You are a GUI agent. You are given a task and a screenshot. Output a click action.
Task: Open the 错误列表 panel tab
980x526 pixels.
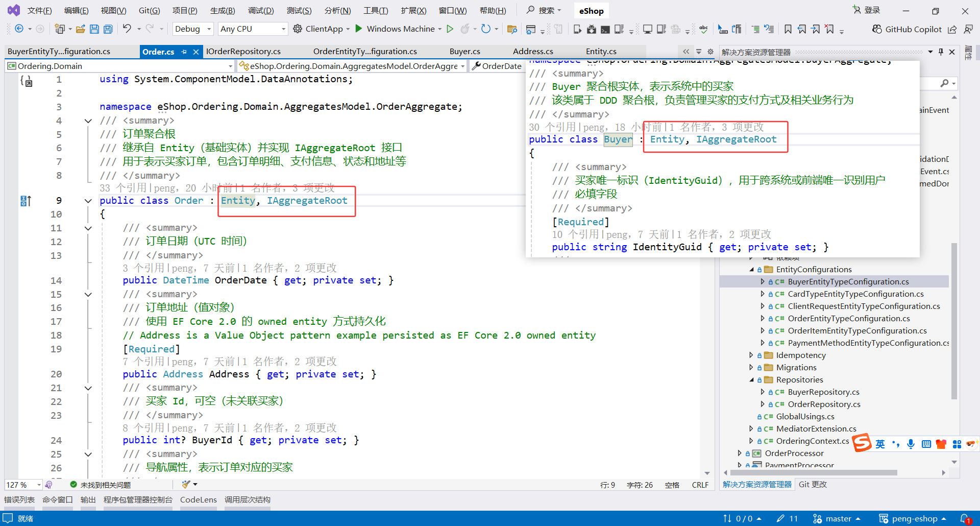click(19, 500)
